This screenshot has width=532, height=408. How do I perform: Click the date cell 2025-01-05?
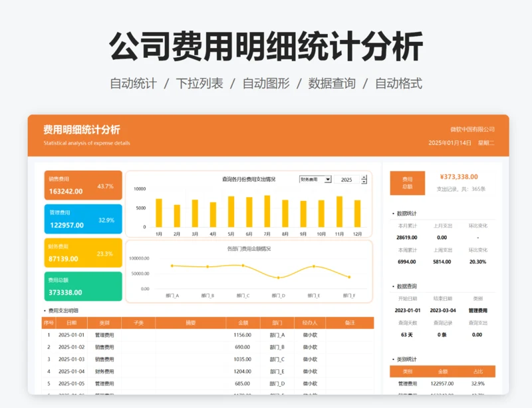pos(71,383)
